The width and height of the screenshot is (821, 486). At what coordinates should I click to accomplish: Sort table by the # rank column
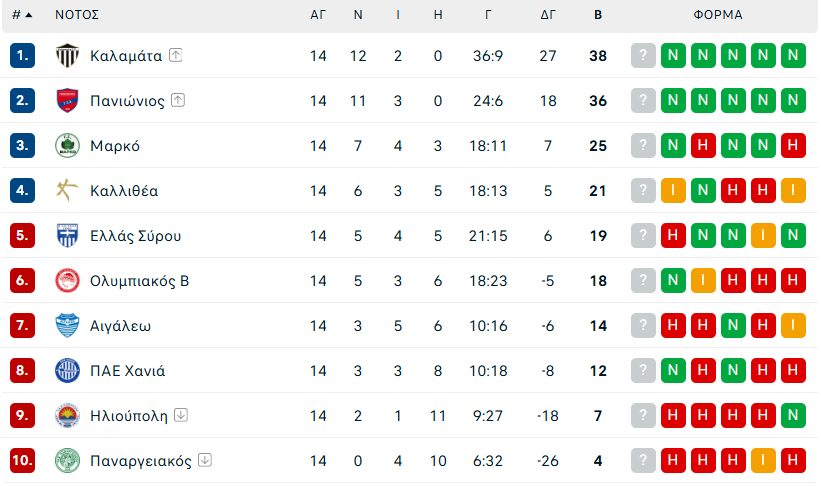point(21,15)
